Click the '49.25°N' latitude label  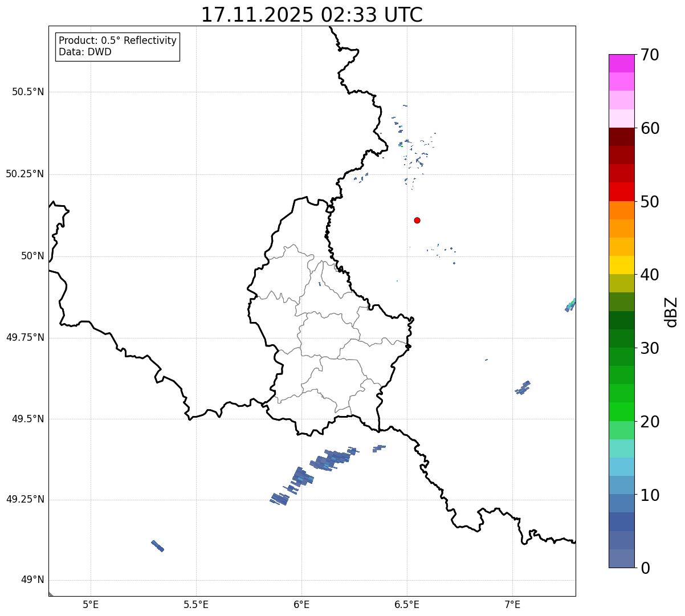(x=25, y=499)
